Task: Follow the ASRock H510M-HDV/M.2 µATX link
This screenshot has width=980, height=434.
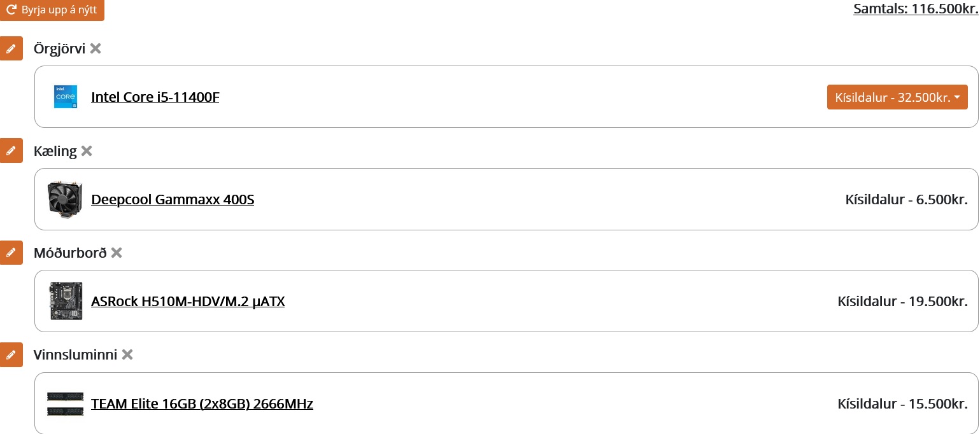Action: (188, 301)
